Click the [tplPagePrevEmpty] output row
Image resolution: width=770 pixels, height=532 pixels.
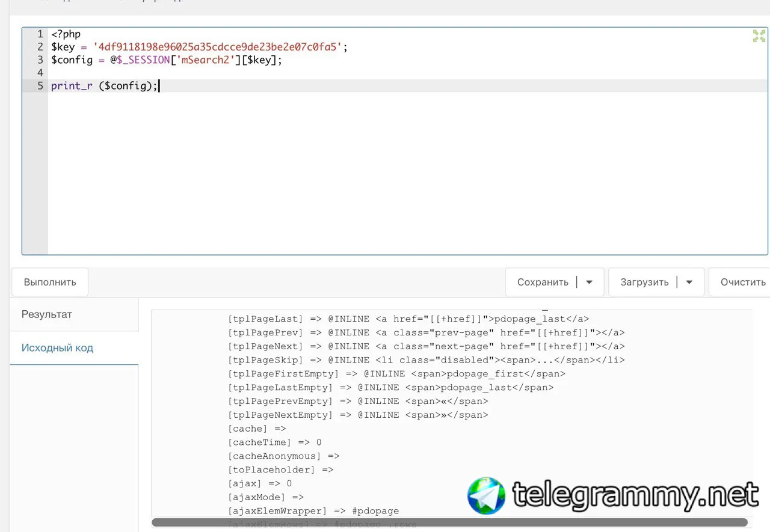coord(358,401)
